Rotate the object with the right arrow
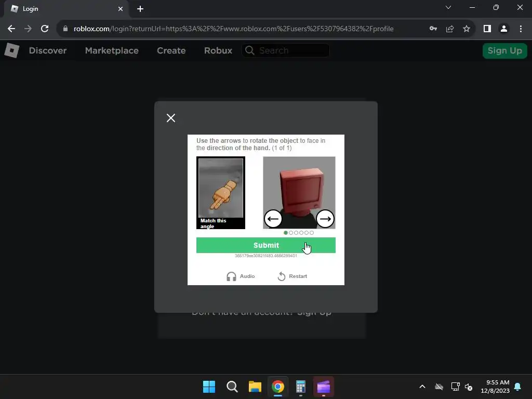 (325, 219)
